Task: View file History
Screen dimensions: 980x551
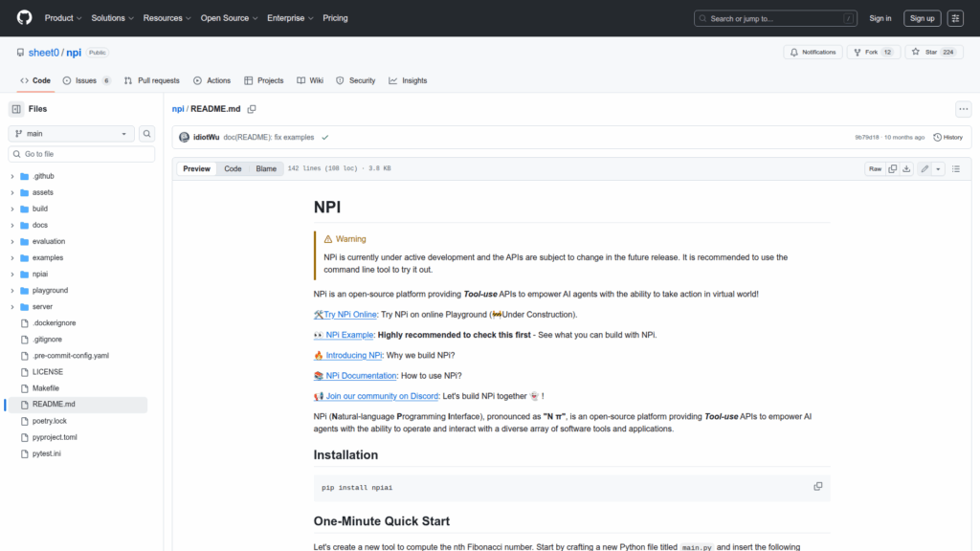Action: click(x=948, y=138)
